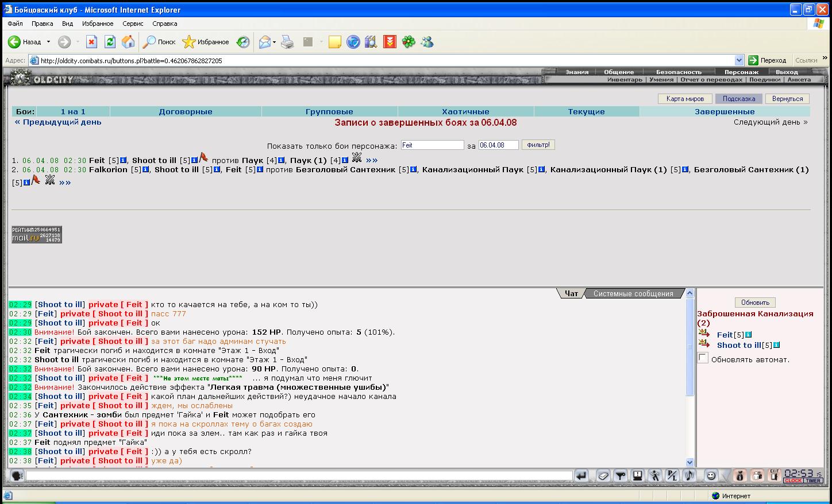
Task: Click the character name filter input field
Action: (x=432, y=145)
